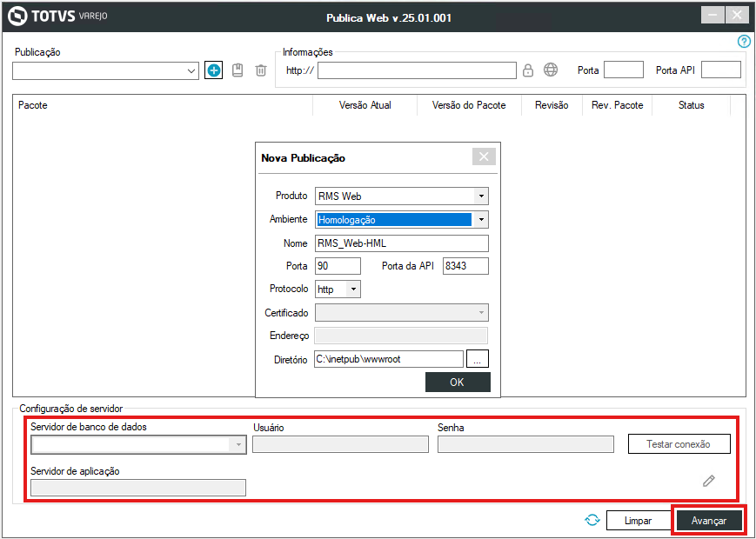Close the Publica Web window
The image size is (756, 539).
point(737,15)
